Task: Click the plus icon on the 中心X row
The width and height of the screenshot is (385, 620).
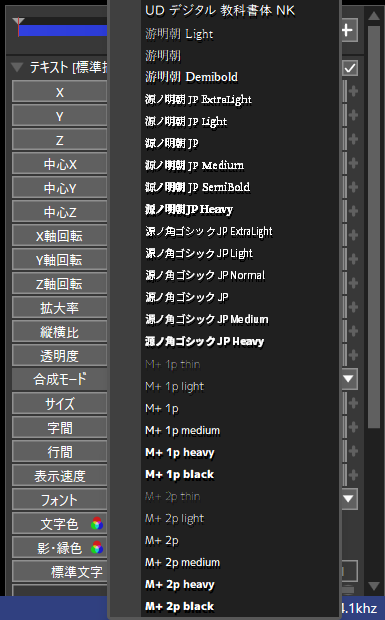Action: pos(353,163)
